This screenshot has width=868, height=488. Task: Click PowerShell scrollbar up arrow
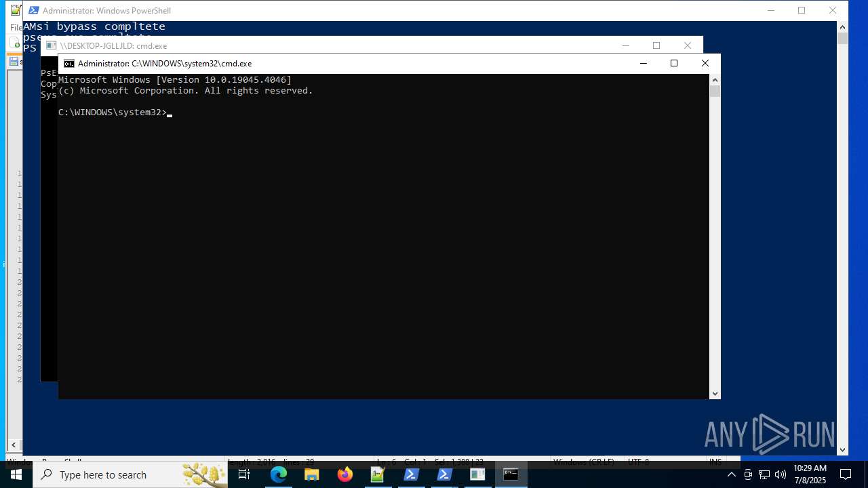(x=842, y=27)
